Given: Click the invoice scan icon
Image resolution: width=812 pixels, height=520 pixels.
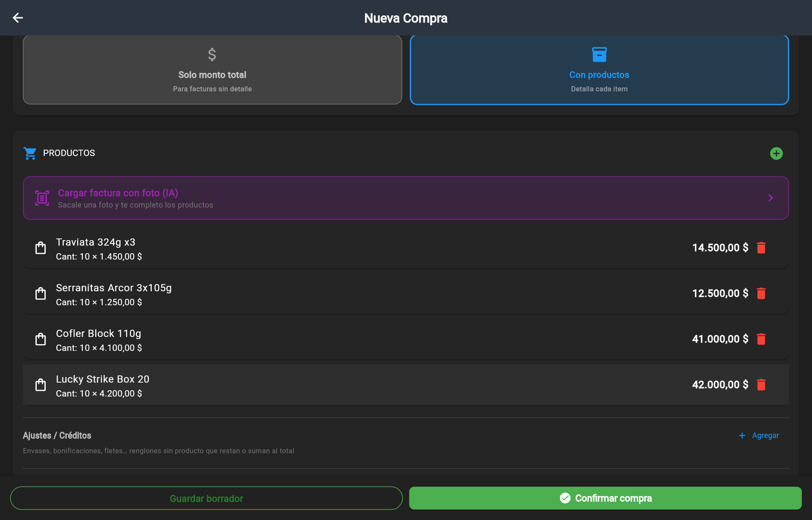Looking at the screenshot, I should [x=42, y=198].
